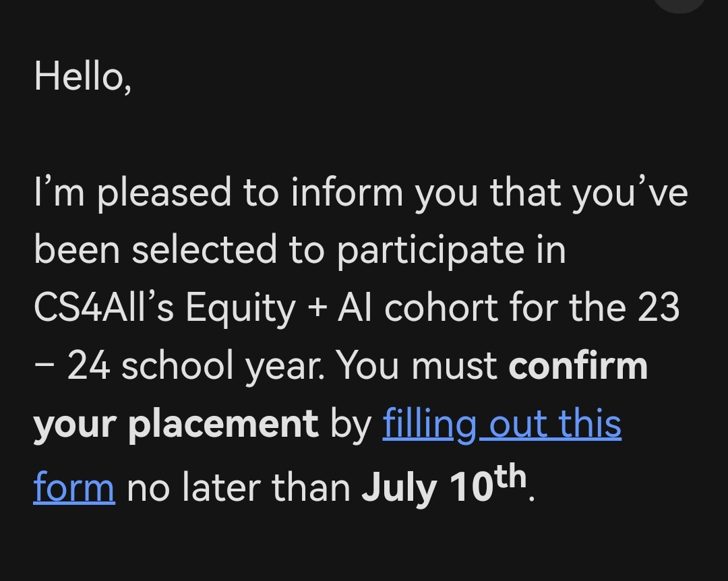
Task: Click the "CS4All's" program name
Action: (x=104, y=308)
